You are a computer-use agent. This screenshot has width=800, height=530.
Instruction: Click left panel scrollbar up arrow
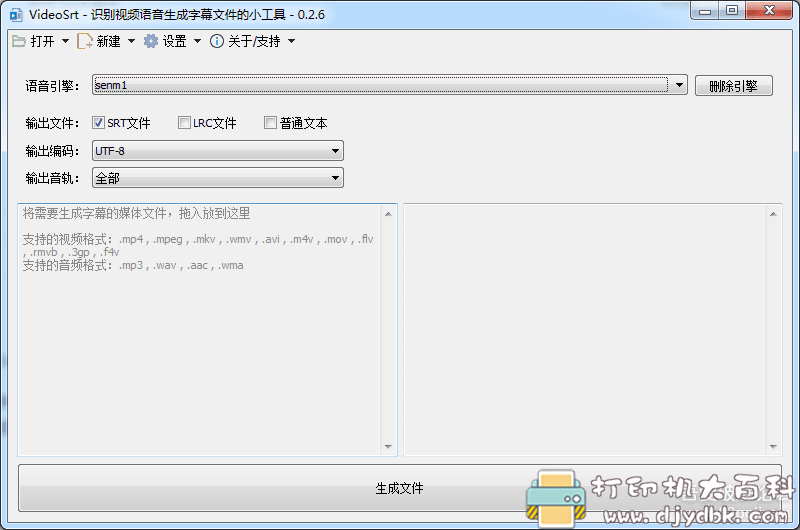[388, 214]
